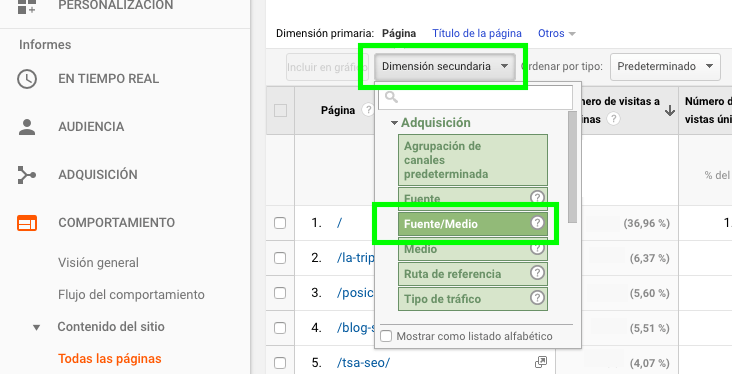Collapse the Adquisición group in dropdown

pos(394,123)
